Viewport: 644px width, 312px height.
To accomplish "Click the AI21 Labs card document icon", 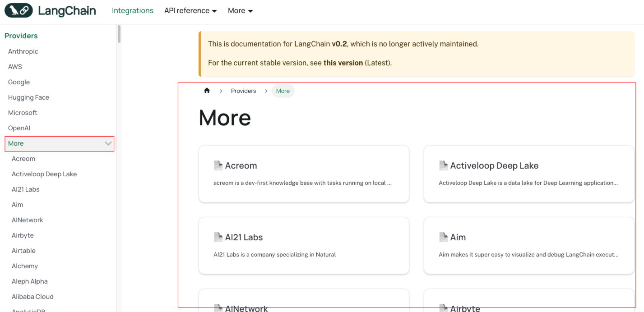I will click(218, 237).
